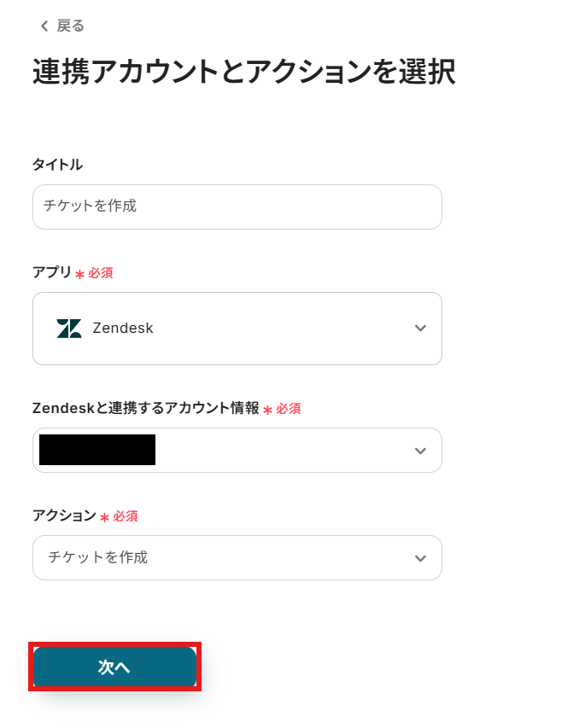Image resolution: width=567 pixels, height=728 pixels.
Task: Click the 必須 marker beside アクション
Action: [126, 516]
